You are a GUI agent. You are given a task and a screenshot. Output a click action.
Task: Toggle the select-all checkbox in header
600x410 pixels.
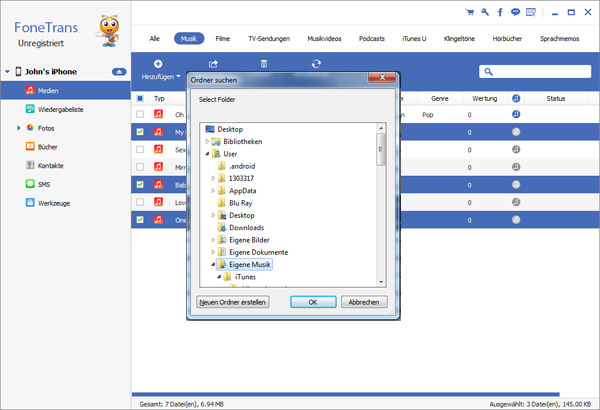pyautogui.click(x=140, y=98)
